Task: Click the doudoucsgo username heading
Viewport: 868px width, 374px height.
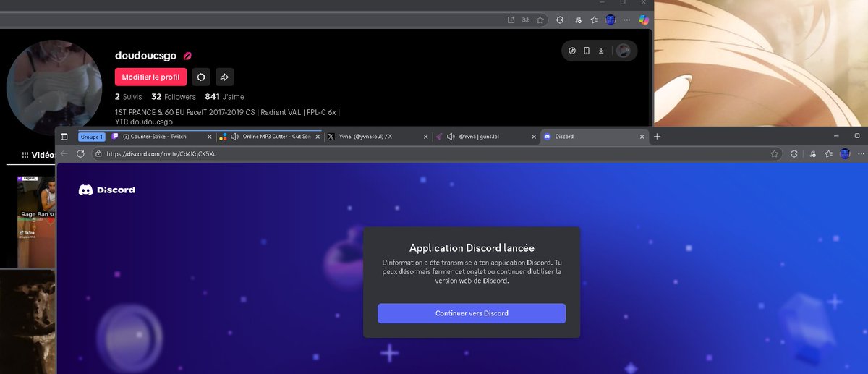Action: tap(147, 56)
